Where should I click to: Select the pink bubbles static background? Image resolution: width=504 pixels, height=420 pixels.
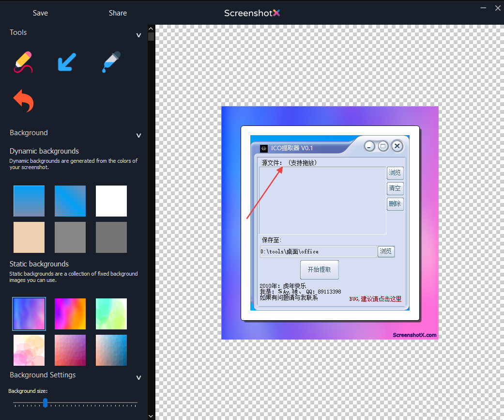pyautogui.click(x=29, y=350)
